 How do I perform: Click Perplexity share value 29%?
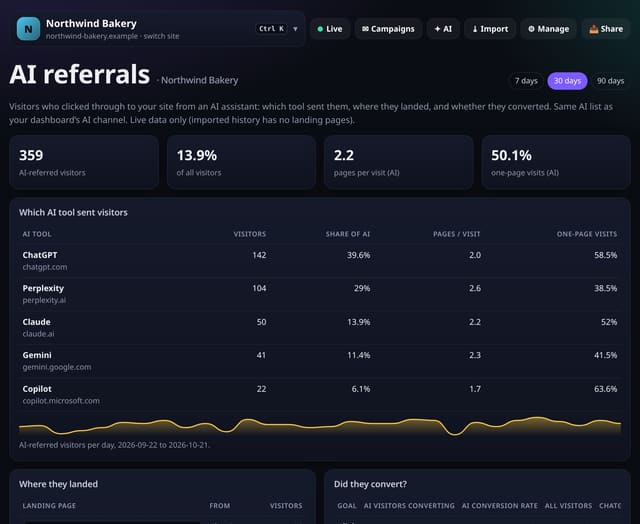tap(362, 289)
